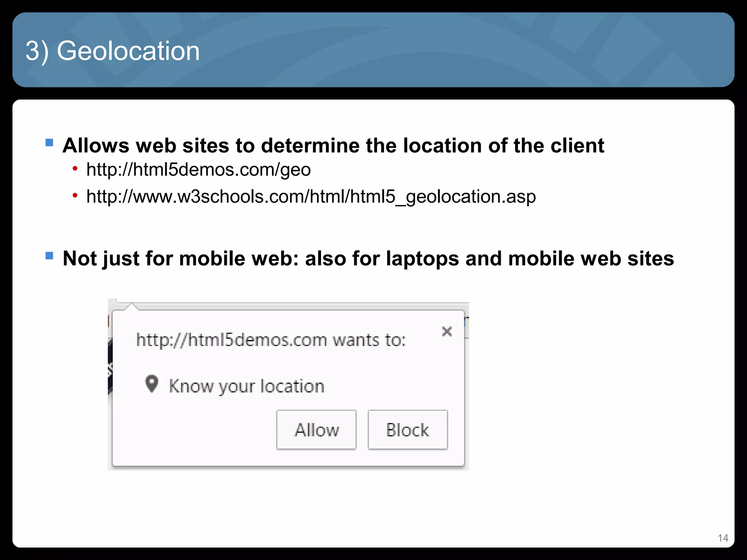Select 'Not just for mobile web' heading text

368,258
